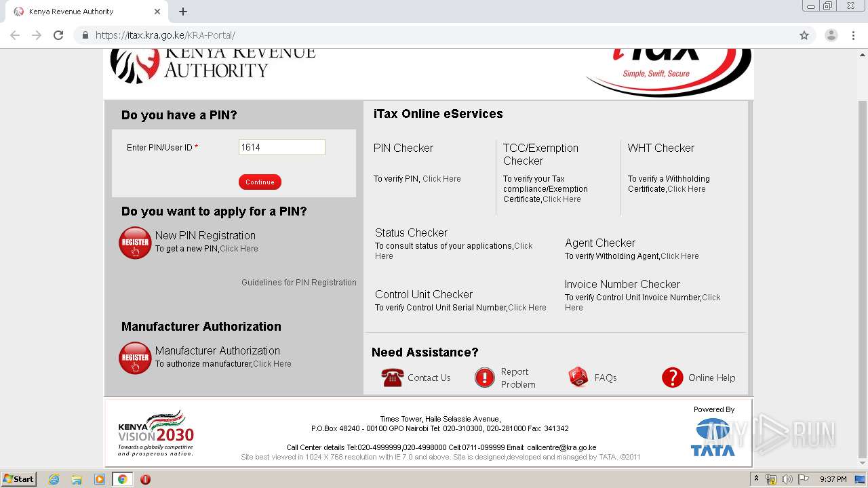Click the taskbar clock showing 9:37 PM

pyautogui.click(x=833, y=479)
